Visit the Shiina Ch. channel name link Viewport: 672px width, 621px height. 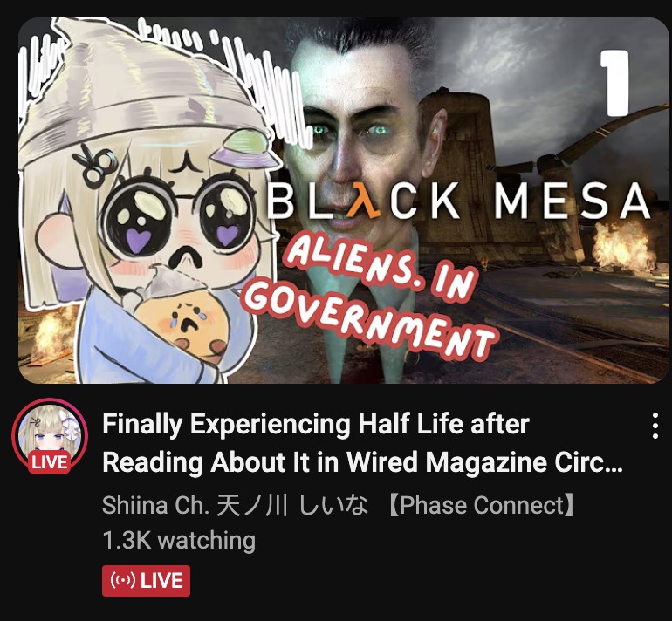click(338, 505)
